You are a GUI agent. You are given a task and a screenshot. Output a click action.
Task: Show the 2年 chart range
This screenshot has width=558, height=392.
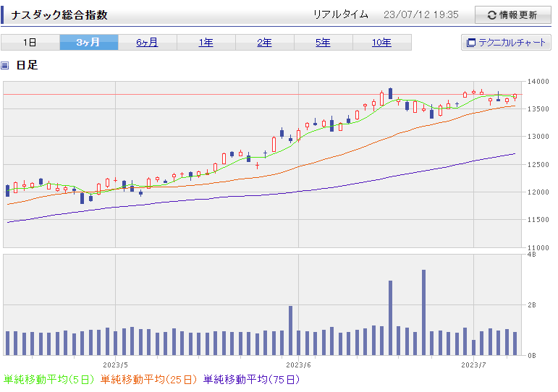pos(264,43)
